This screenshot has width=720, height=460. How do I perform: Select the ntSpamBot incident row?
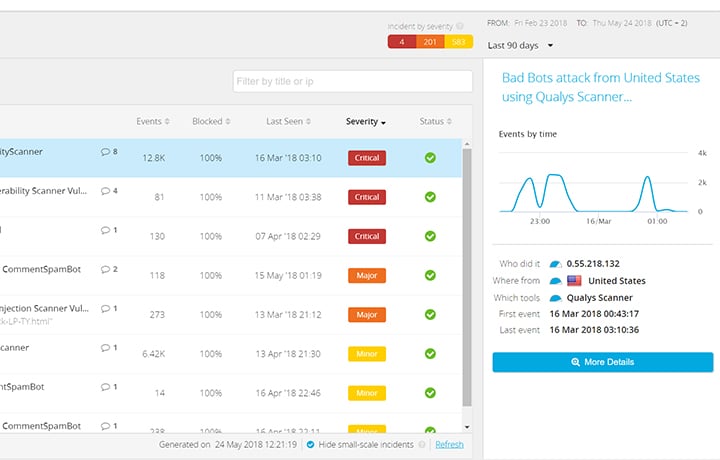coord(22,387)
